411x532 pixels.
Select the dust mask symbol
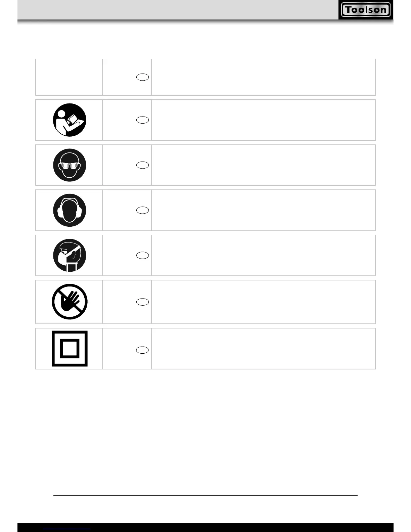pos(70,255)
